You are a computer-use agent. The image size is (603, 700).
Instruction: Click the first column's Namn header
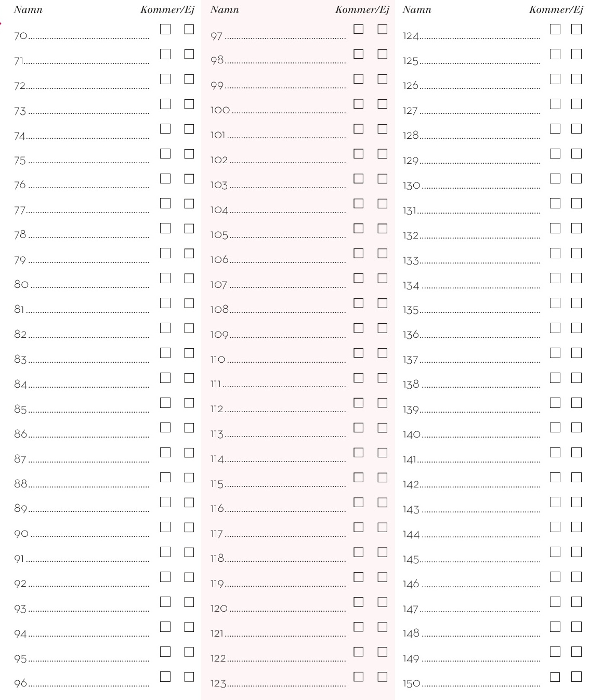28,10
